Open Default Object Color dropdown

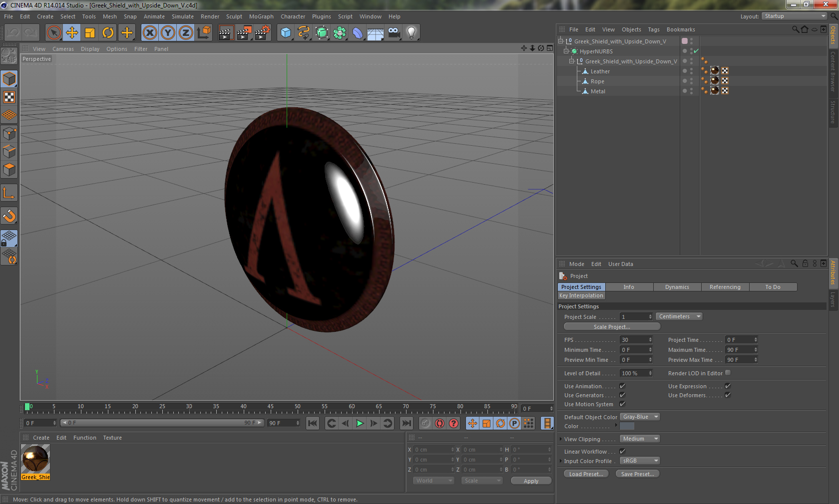pyautogui.click(x=640, y=417)
